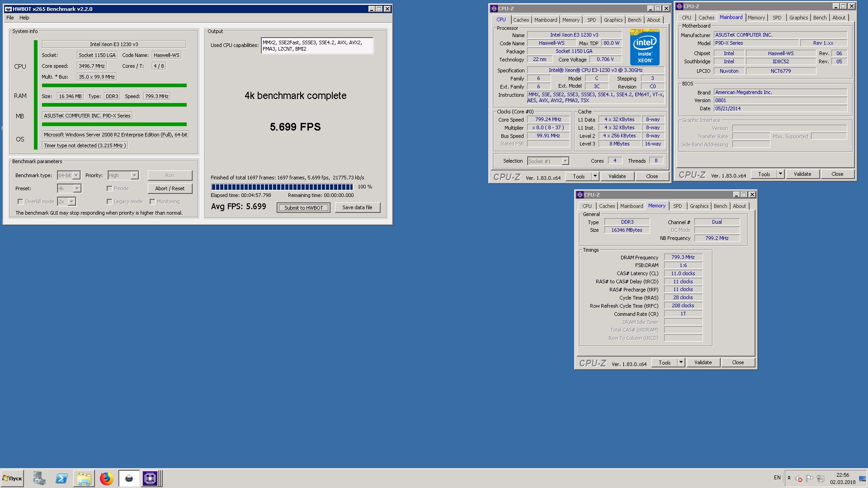868x488 pixels.
Task: Switch to SPD tab in CPU window
Action: (x=591, y=20)
